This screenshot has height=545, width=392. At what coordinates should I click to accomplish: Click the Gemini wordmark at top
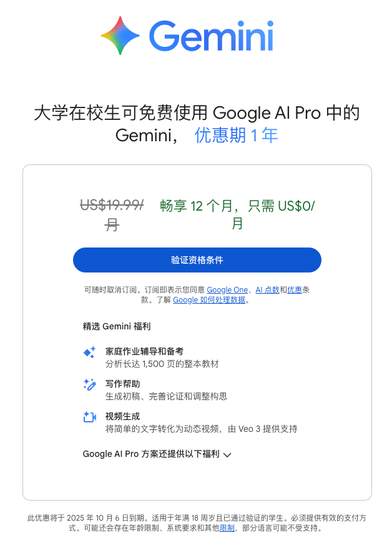pos(212,36)
